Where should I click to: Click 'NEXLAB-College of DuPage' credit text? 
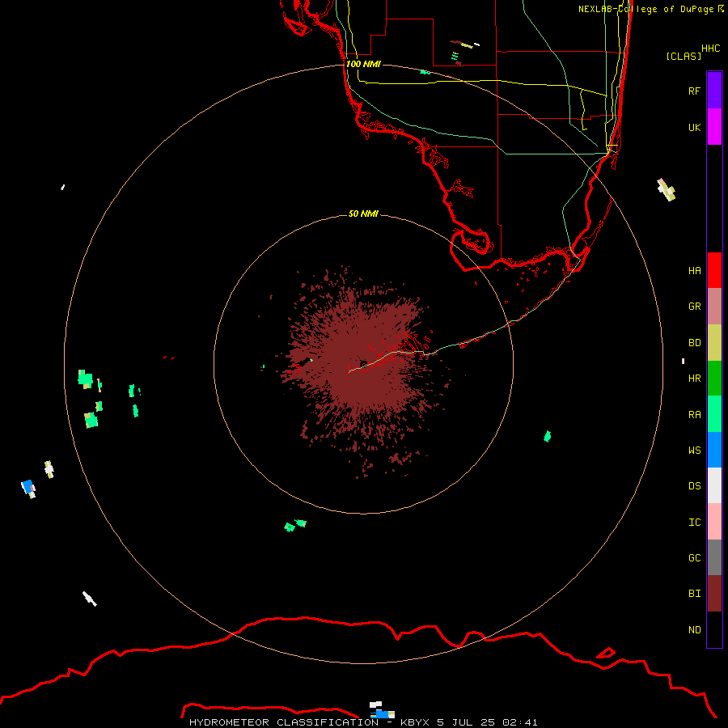[x=646, y=9]
